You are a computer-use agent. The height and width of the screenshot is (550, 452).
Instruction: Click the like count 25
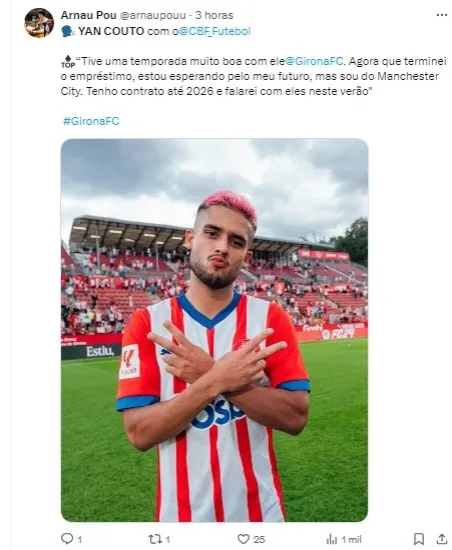[259, 539]
